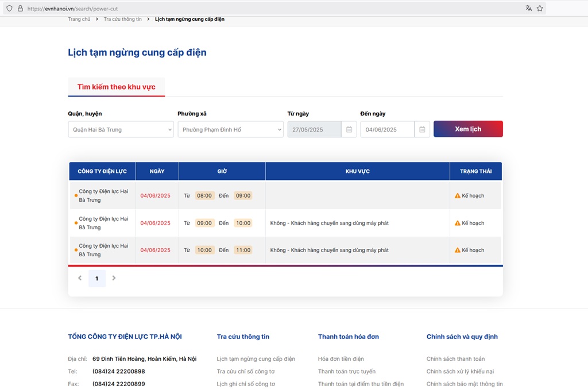This screenshot has width=588, height=389.
Task: Open calendar icon for Đến ngày
Action: point(422,129)
